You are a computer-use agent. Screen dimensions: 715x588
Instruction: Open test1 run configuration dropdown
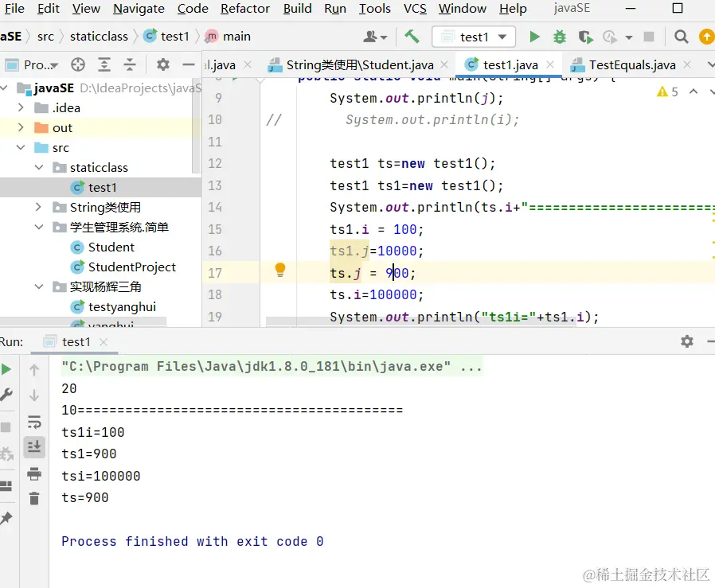click(x=473, y=37)
